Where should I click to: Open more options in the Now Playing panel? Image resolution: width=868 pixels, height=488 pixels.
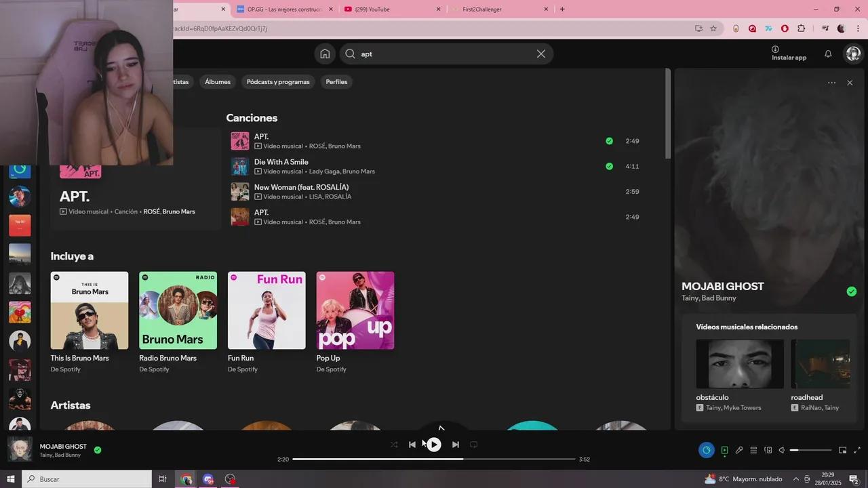[831, 83]
